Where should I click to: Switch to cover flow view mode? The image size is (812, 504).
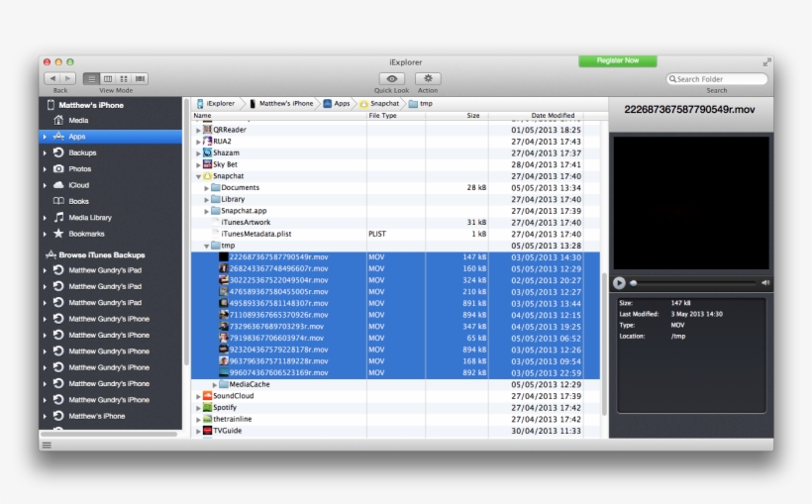[x=141, y=78]
